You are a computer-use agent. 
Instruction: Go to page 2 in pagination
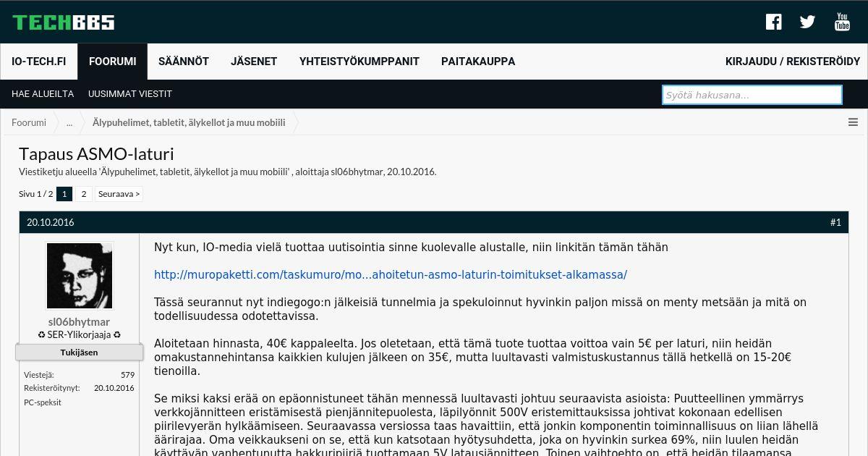click(x=84, y=194)
